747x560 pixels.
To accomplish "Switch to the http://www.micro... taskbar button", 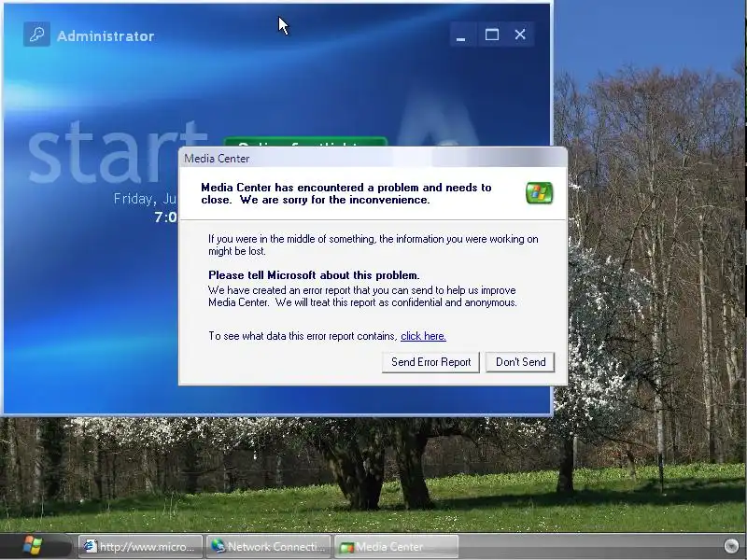I will 141,547.
